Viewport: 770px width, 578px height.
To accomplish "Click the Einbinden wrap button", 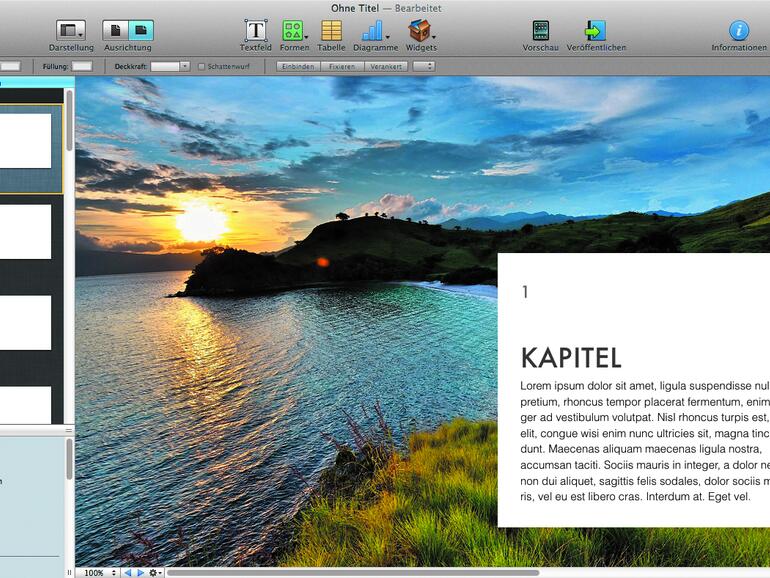I will pyautogui.click(x=298, y=66).
